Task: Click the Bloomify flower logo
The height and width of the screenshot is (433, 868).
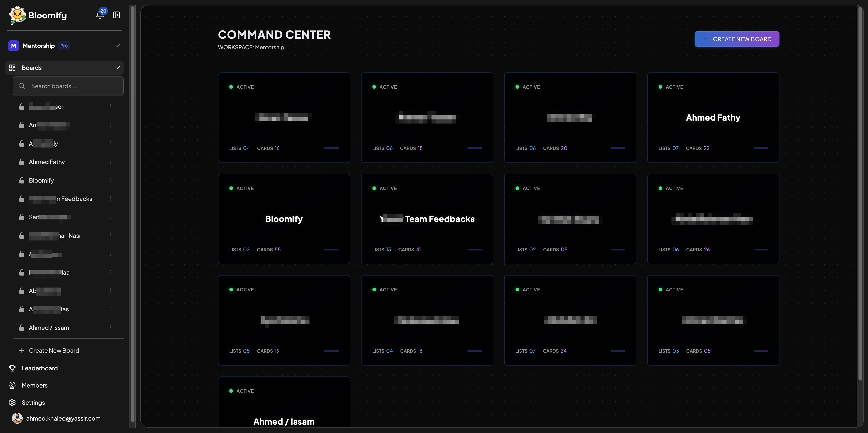Action: (17, 15)
